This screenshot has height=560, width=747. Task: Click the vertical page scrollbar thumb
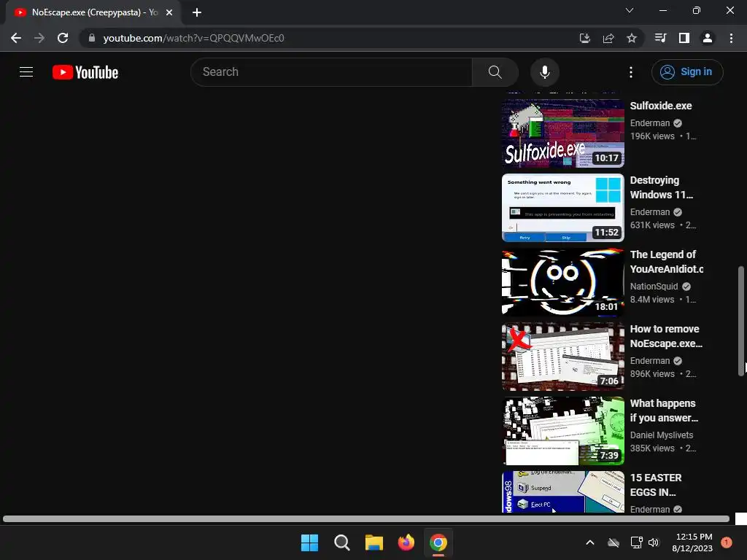point(741,321)
